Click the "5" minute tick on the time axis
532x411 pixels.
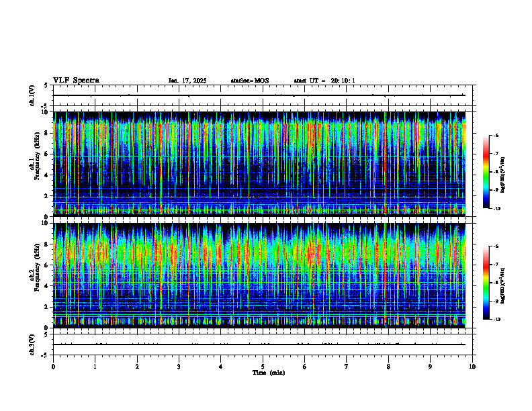coord(263,367)
